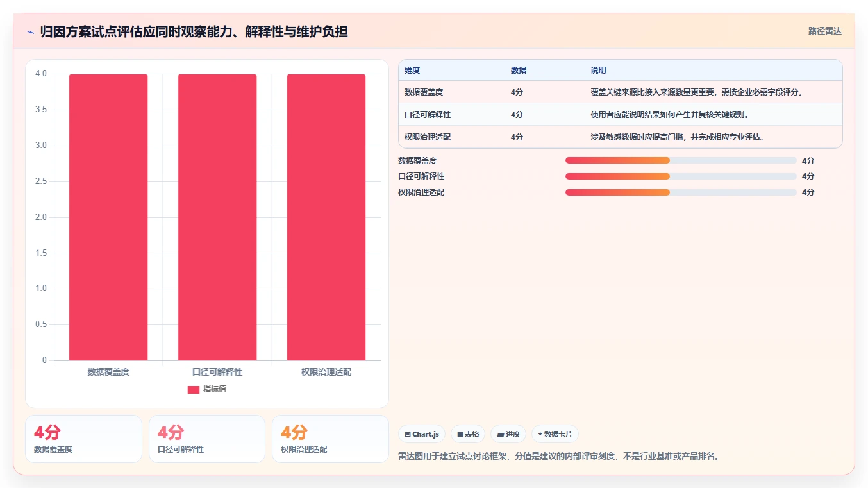Click the 4分 value beside 口径可解释性 progress bar
This screenshot has height=488, width=868.
pyautogui.click(x=808, y=176)
